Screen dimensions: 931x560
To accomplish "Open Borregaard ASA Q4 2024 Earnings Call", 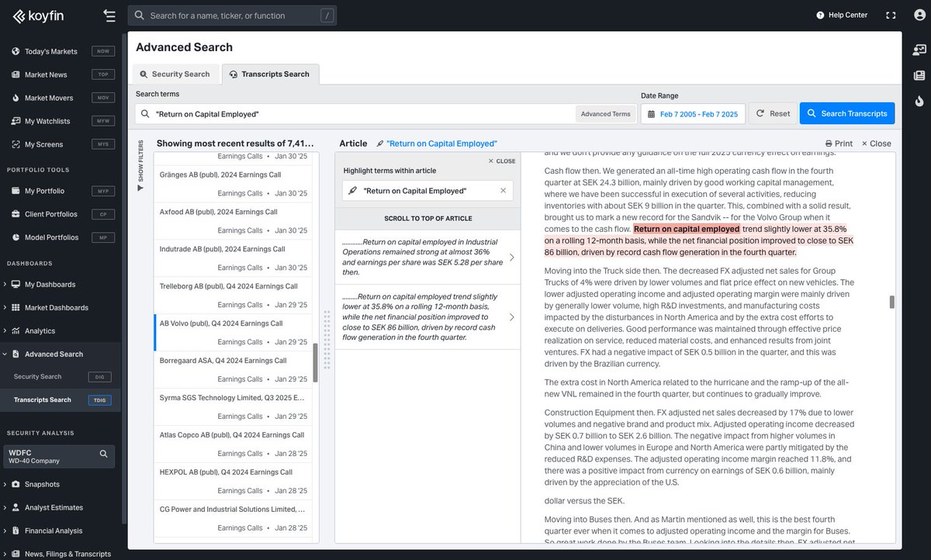I will coord(234,370).
